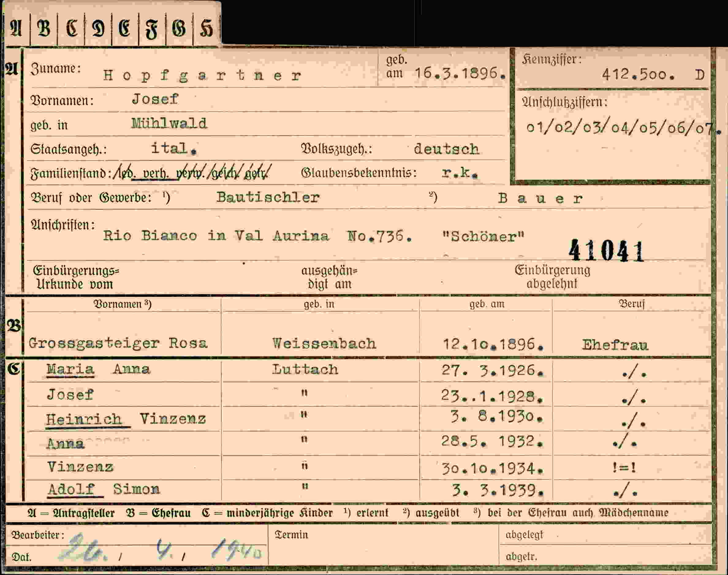Click birth date "30.10.1934."

coord(493,468)
